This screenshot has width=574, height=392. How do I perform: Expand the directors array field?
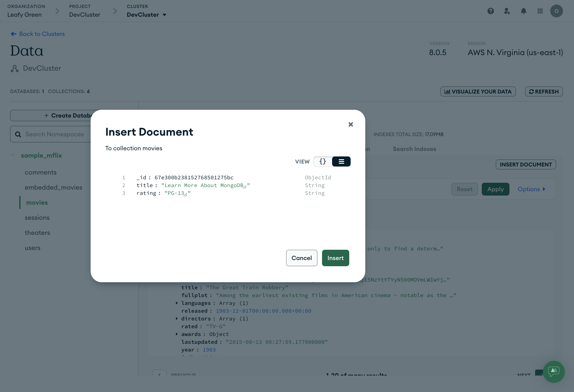pos(177,318)
